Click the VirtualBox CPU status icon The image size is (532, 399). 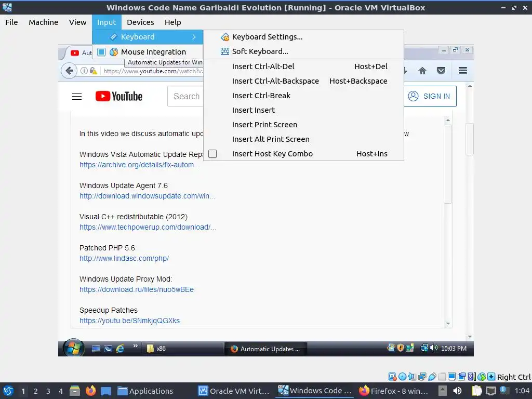[x=472, y=377]
